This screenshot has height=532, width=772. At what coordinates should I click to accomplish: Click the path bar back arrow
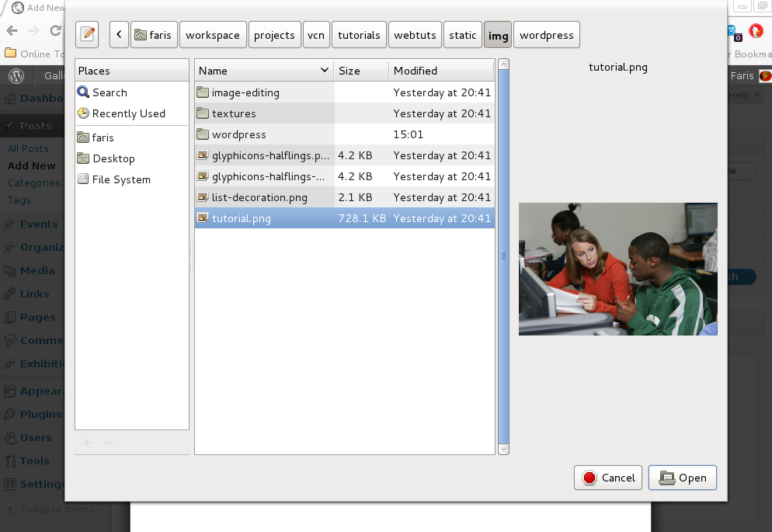point(119,35)
